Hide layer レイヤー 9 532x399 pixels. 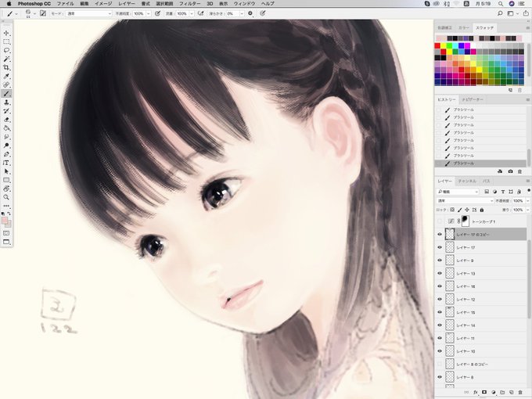point(440,261)
